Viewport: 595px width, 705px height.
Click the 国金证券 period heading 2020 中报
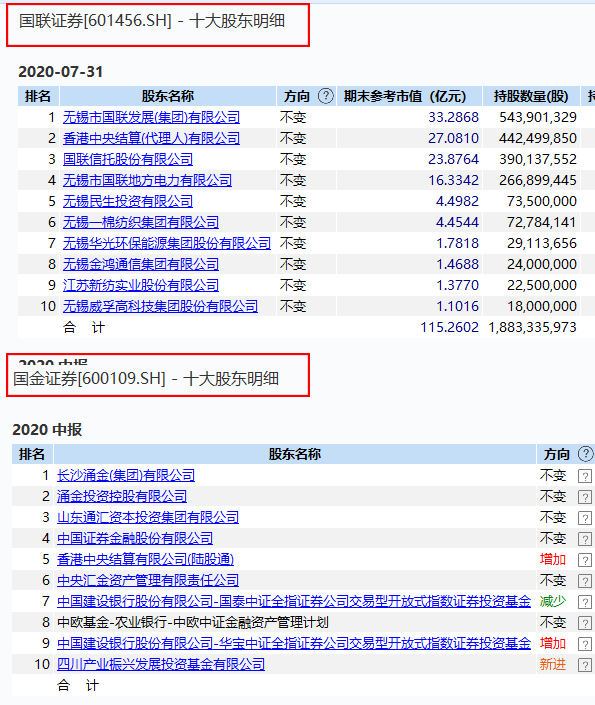coord(47,430)
